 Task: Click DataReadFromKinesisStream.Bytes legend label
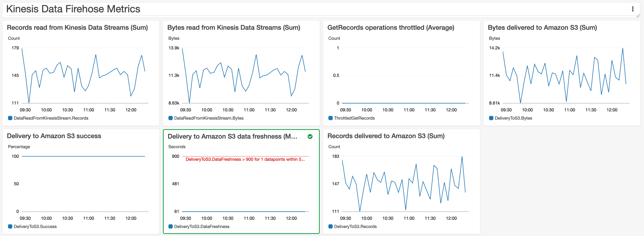[x=209, y=118]
